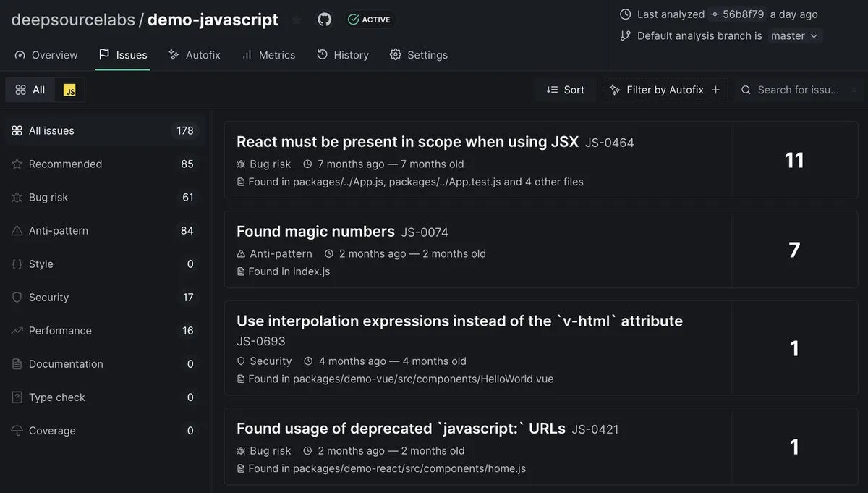Viewport: 868px width, 493px height.
Task: Click the bug icon beside Bug risk in sidebar
Action: pos(17,197)
